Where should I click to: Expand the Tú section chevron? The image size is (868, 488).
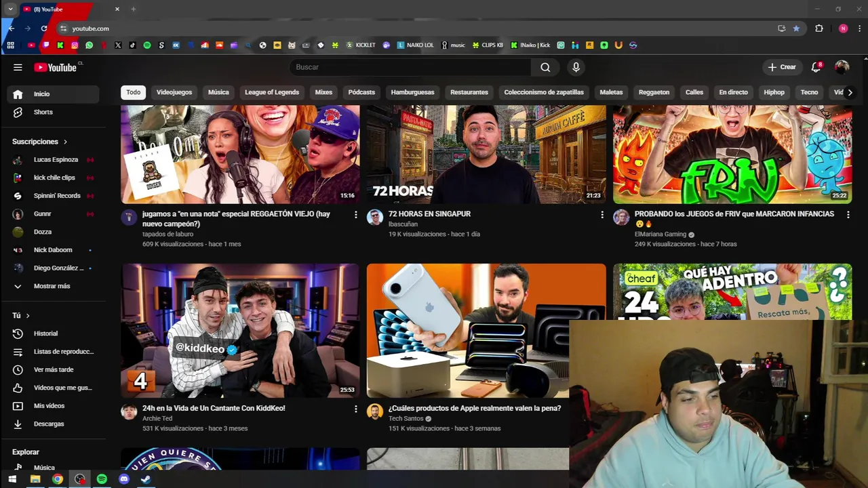pyautogui.click(x=28, y=316)
